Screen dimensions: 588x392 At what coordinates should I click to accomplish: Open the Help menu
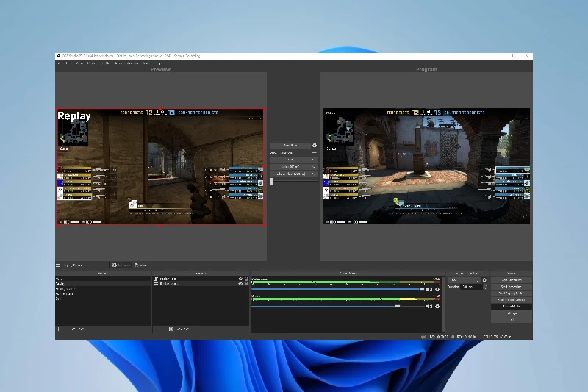pos(157,63)
